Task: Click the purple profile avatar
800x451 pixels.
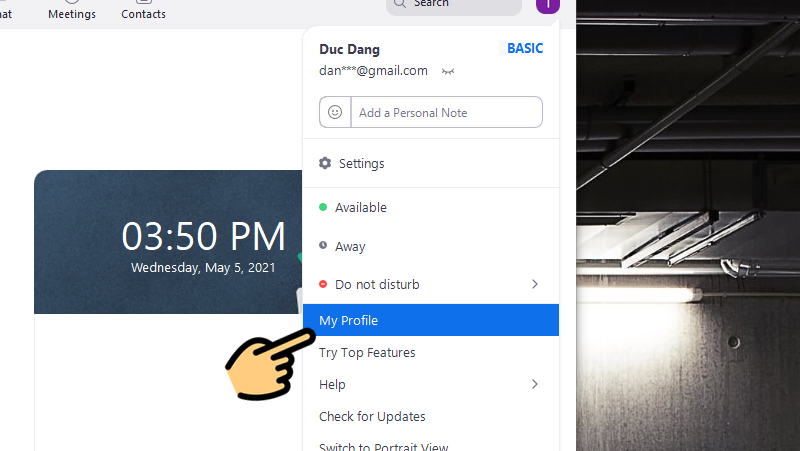Action: tap(548, 5)
